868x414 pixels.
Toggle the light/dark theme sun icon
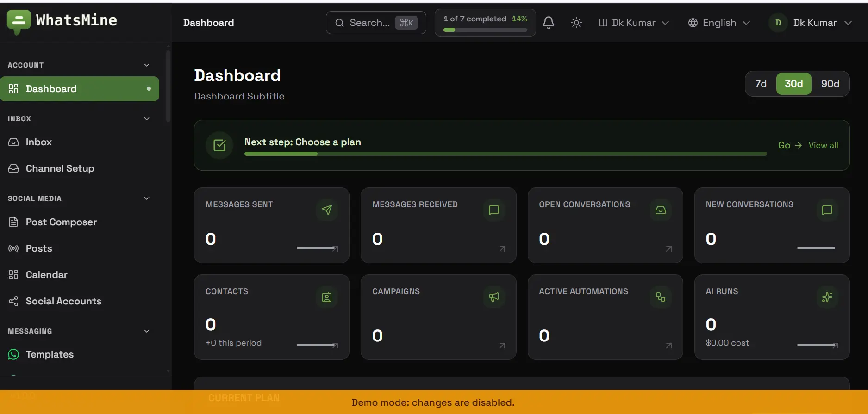(x=576, y=23)
